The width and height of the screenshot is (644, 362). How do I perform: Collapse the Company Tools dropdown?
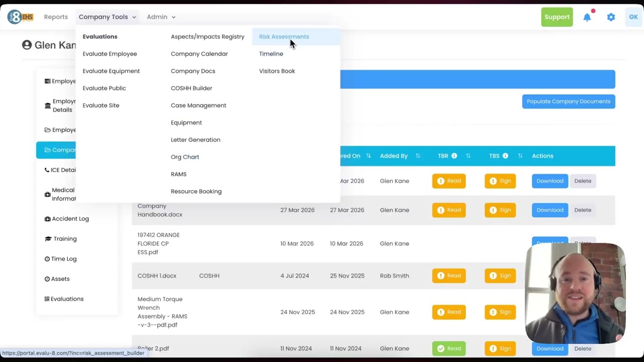coord(107,17)
